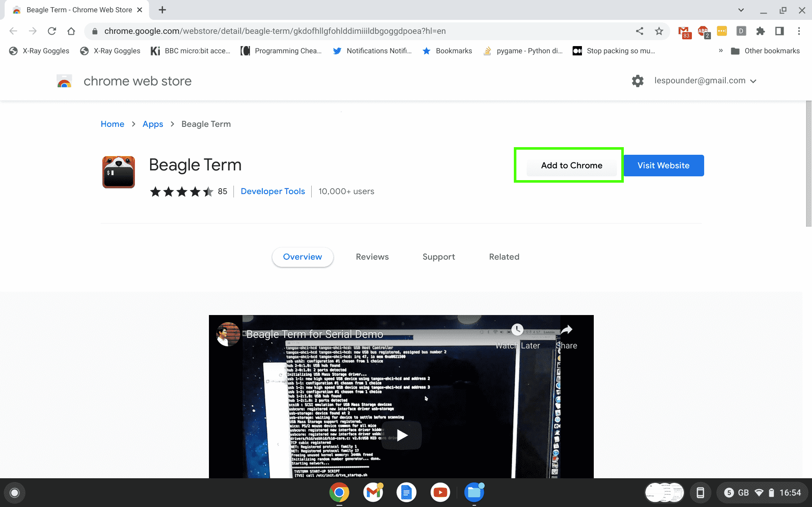Select the Support tab
812x507 pixels.
439,256
